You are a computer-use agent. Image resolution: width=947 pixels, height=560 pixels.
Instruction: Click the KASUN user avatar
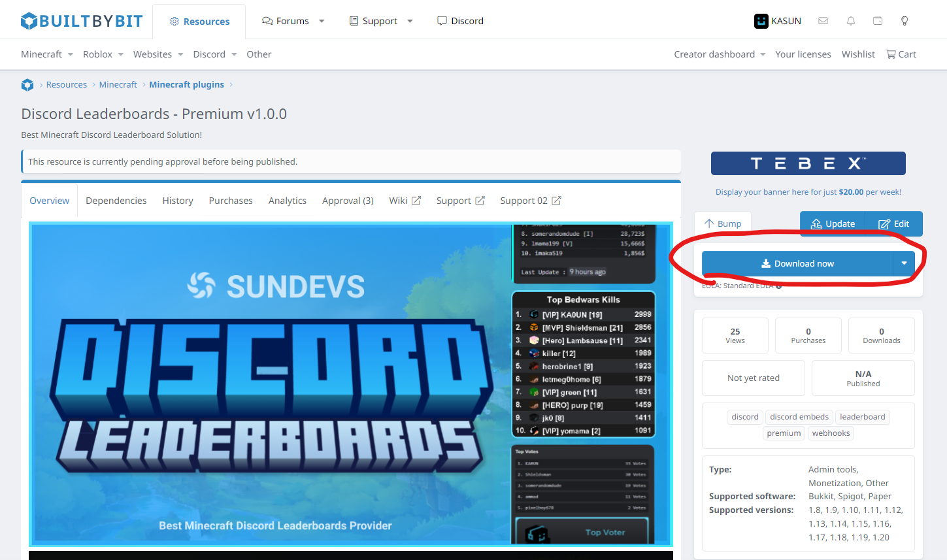[761, 21]
